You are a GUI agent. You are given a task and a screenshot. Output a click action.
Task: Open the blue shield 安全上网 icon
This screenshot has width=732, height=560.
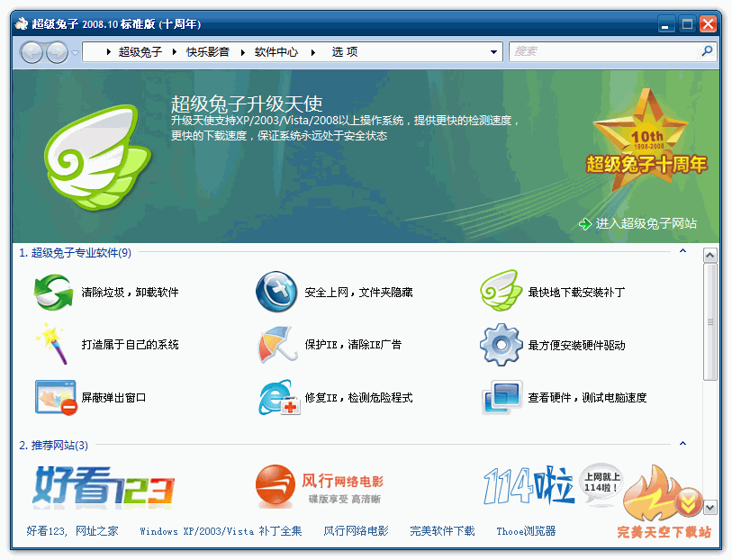point(276,293)
